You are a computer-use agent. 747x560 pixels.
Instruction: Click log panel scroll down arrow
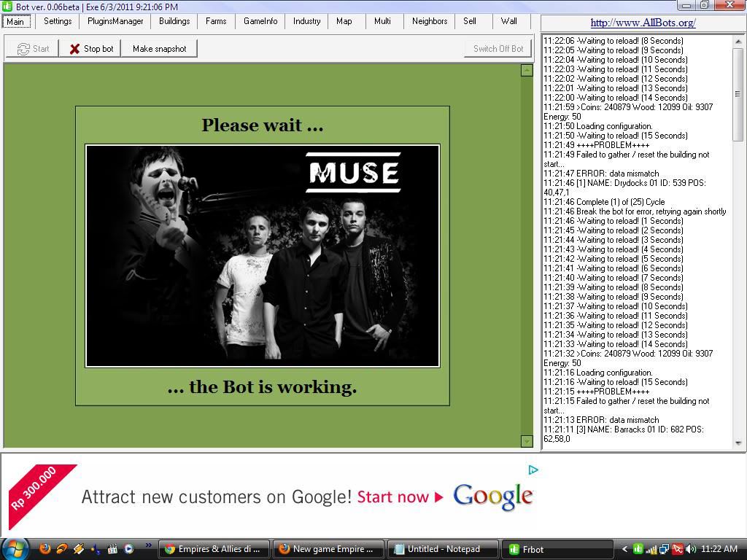pyautogui.click(x=738, y=443)
